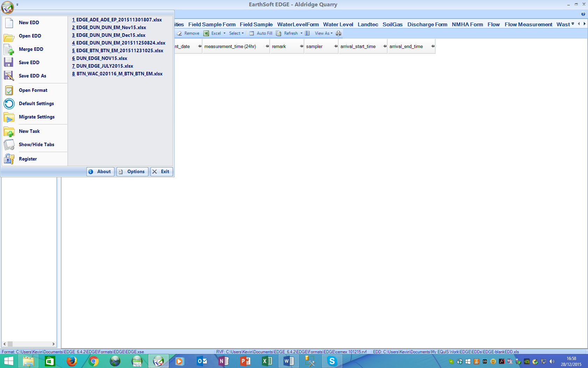This screenshot has height=368, width=588.
Task: Click the left panel horizontal scrollbar thumb
Action: click(10, 344)
